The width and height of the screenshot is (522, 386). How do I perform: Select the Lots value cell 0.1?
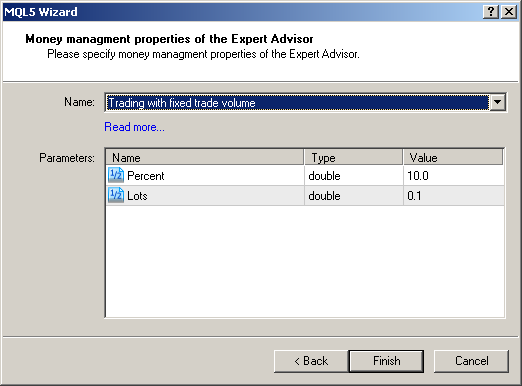tap(453, 196)
